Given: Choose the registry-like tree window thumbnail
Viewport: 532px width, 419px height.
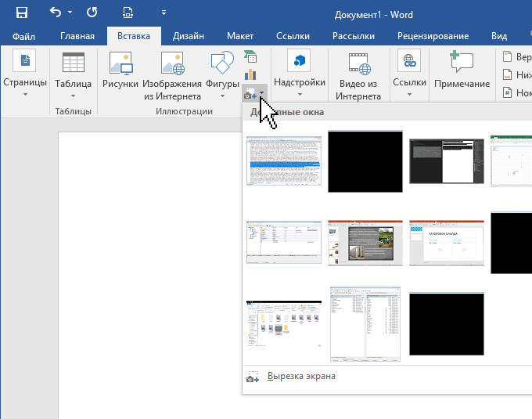Looking at the screenshot, I should (284, 243).
